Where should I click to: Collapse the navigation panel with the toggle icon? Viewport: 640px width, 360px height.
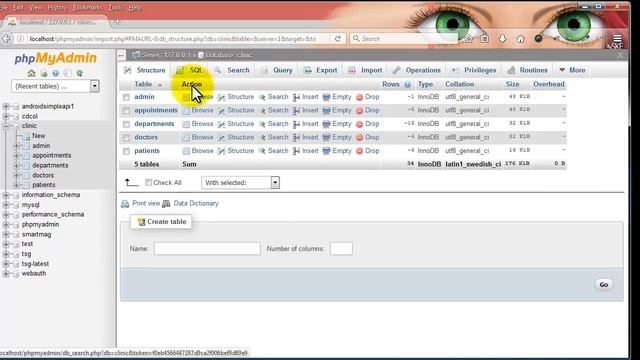[121, 55]
